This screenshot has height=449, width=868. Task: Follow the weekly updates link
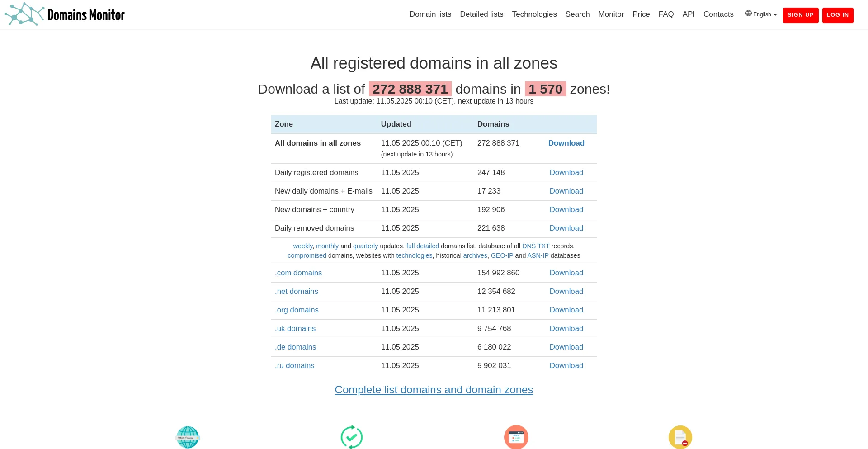303,246
